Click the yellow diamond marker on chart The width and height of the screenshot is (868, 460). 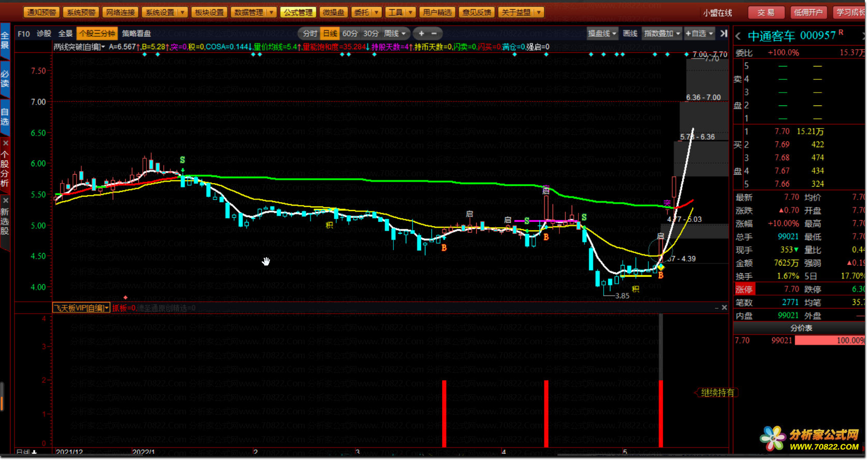(x=661, y=267)
